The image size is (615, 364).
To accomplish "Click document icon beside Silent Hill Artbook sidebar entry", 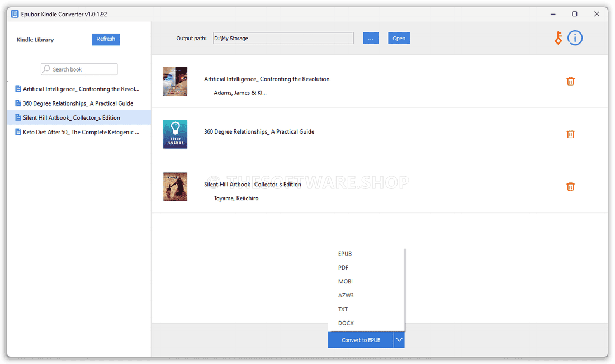I will (18, 117).
